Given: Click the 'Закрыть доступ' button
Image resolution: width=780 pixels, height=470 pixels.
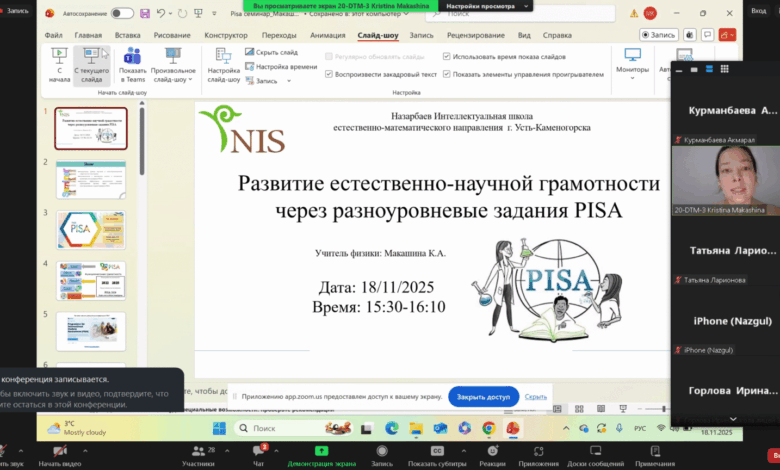Looking at the screenshot, I should [483, 396].
